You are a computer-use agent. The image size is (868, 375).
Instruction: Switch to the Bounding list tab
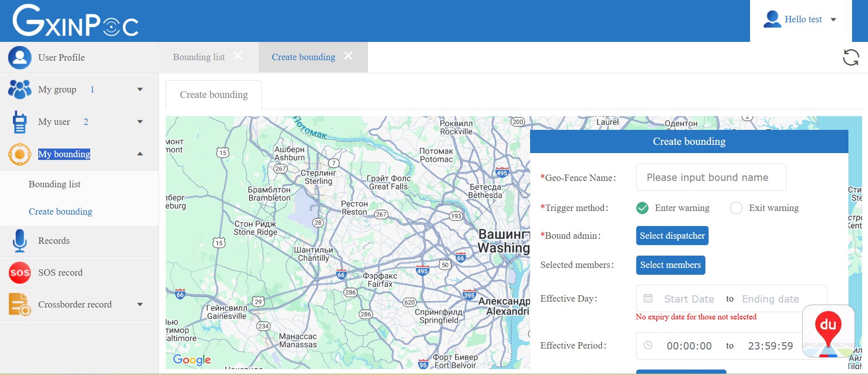(x=199, y=57)
